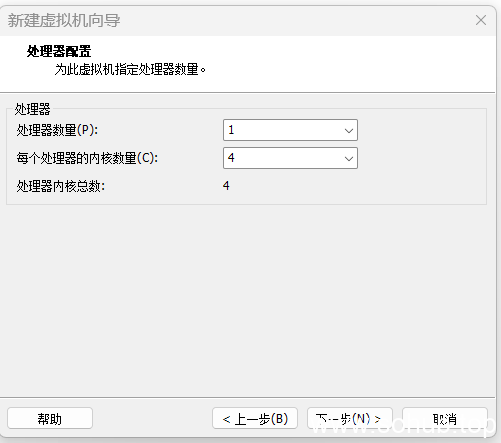The image size is (501, 443).
Task: Click the 处理器配置 heading
Action: click(x=59, y=52)
